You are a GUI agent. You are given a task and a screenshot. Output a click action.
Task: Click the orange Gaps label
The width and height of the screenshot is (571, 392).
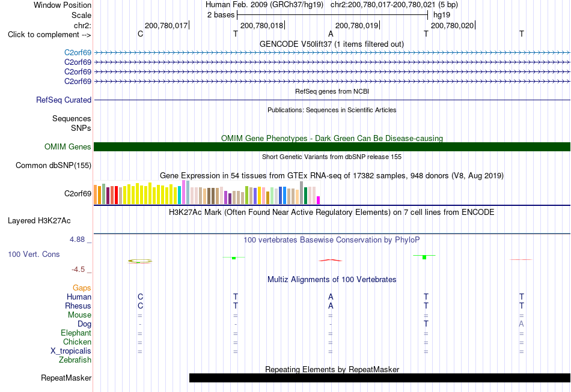click(82, 288)
